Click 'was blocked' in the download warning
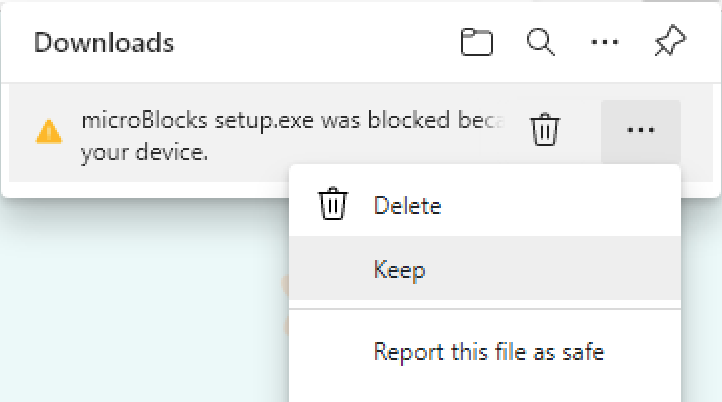Viewport: 722px width, 402px height. [x=385, y=120]
